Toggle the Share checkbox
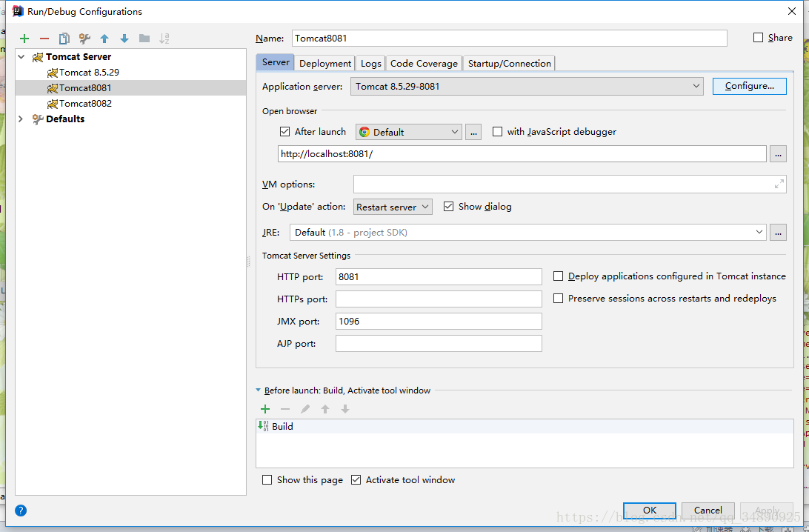809x532 pixels. [x=758, y=38]
